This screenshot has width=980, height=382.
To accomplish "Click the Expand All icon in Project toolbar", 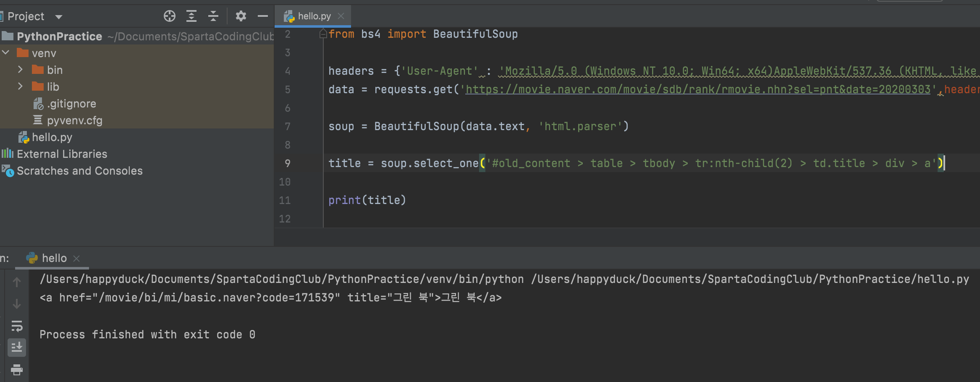I will tap(191, 16).
